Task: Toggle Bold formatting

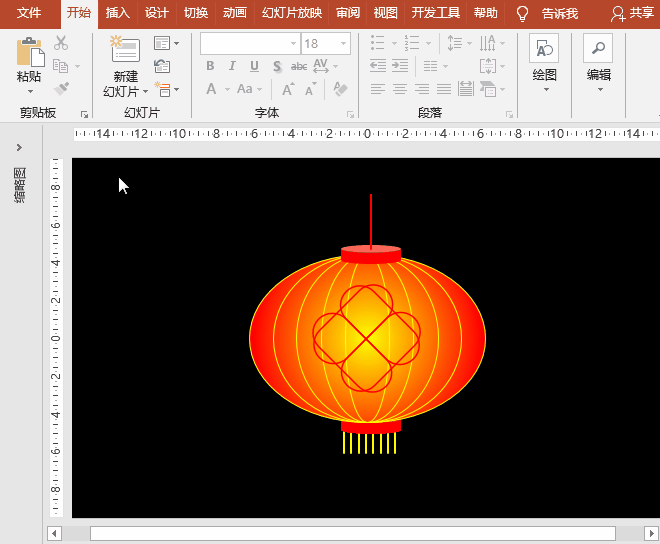Action: (x=210, y=66)
